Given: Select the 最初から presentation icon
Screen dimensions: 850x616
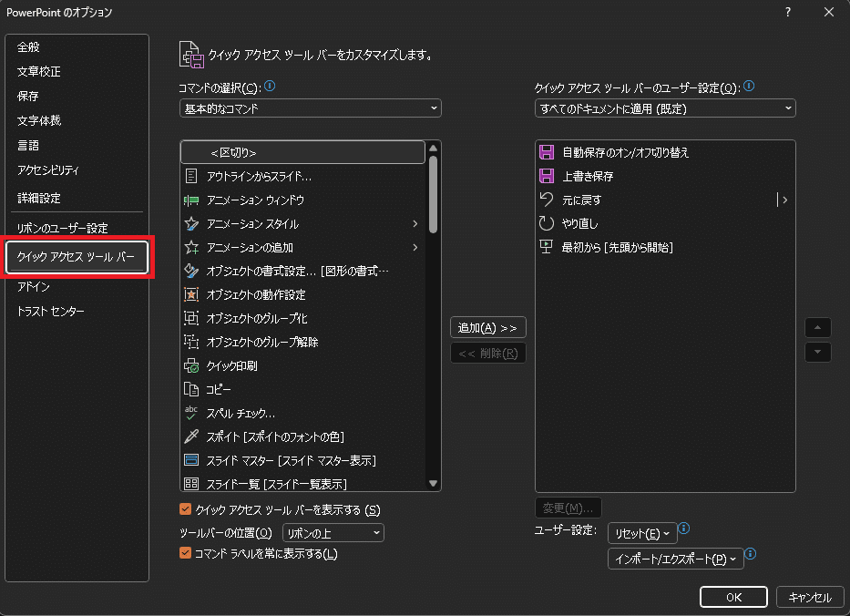Looking at the screenshot, I should tap(547, 247).
